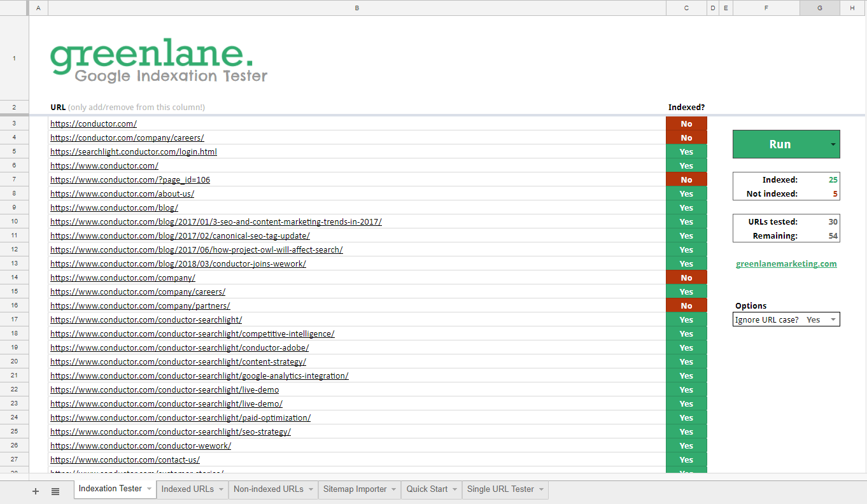Open the conductor-wework URL link

141,445
